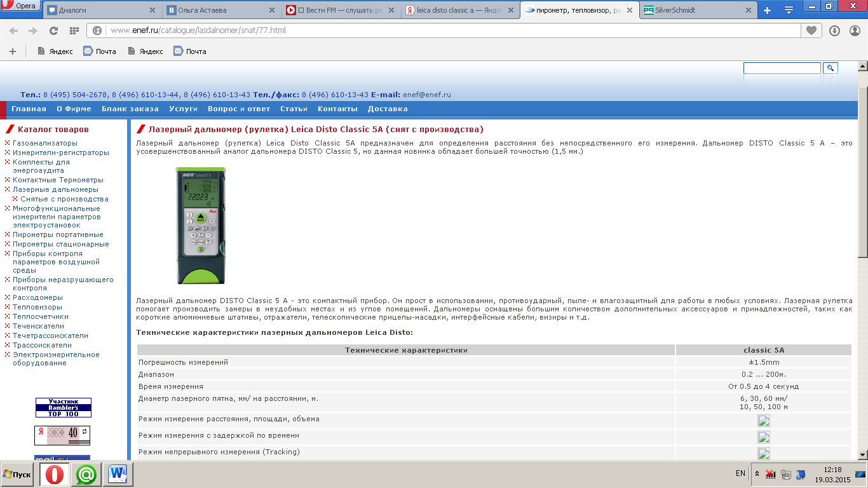The width and height of the screenshot is (868, 488).
Task: Open the Пирометры портативные category
Action: pos(58,234)
